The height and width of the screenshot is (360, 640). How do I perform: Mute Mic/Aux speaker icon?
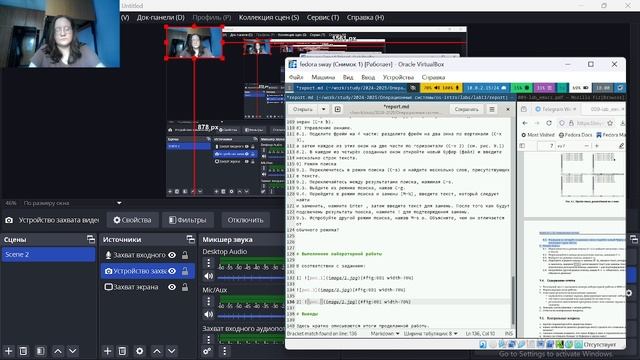(x=209, y=315)
